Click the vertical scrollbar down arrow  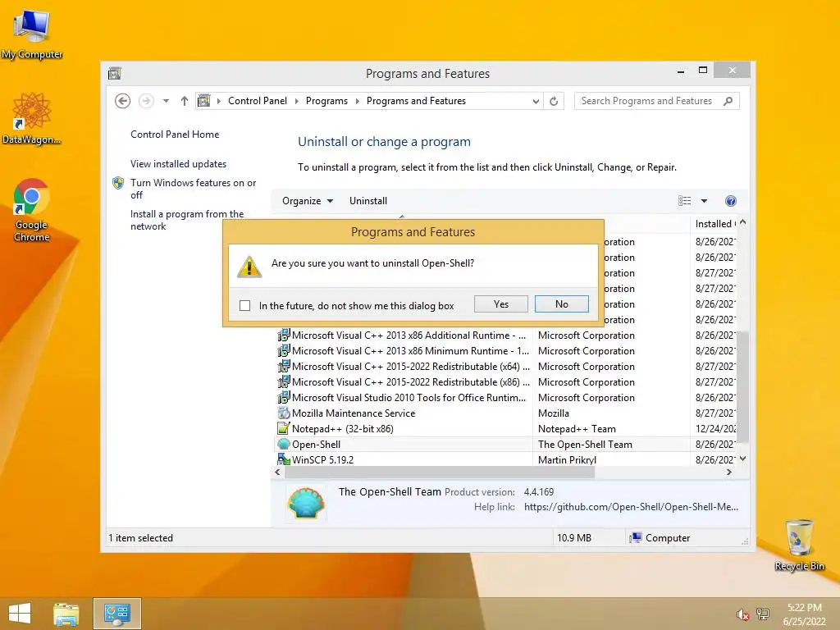pyautogui.click(x=742, y=459)
